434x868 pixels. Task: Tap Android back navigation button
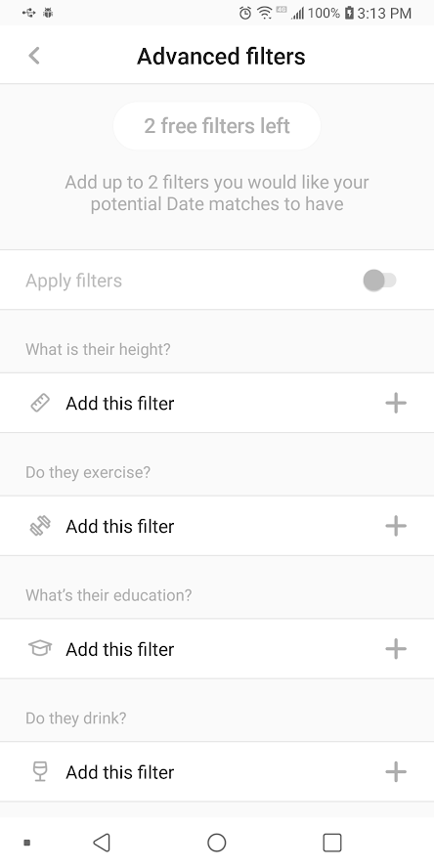click(x=102, y=843)
